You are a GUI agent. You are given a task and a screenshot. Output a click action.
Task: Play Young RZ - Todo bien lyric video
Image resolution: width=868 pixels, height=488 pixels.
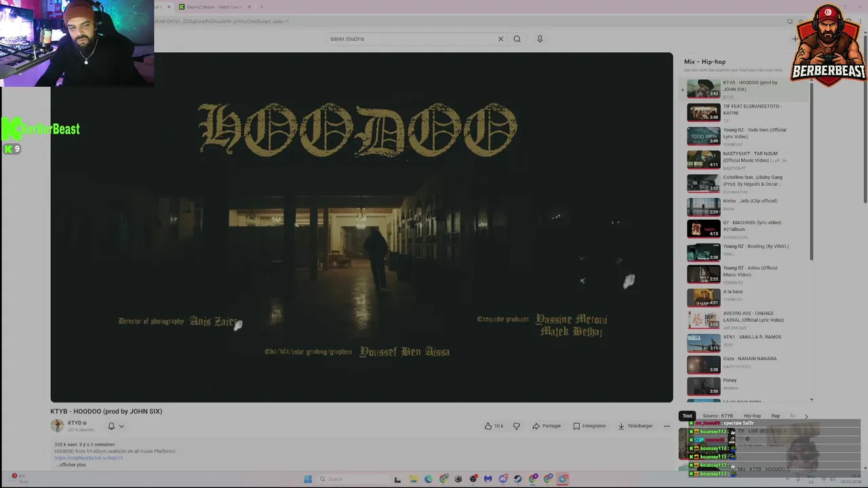(746, 136)
